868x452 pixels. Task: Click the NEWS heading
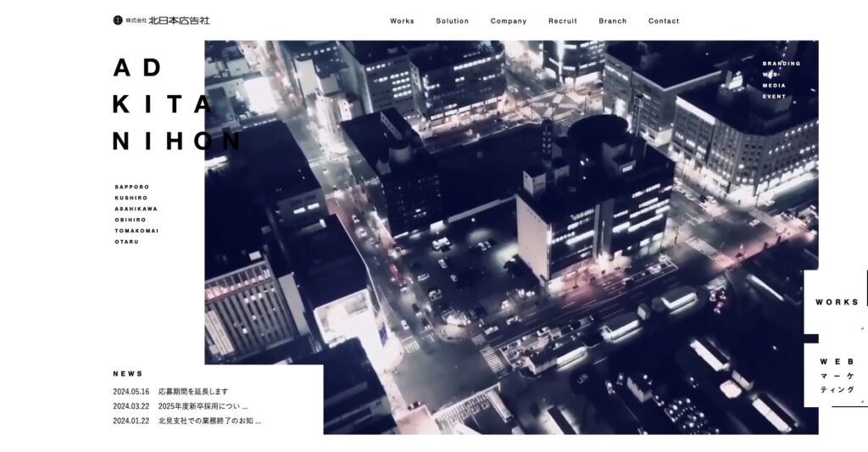click(128, 374)
